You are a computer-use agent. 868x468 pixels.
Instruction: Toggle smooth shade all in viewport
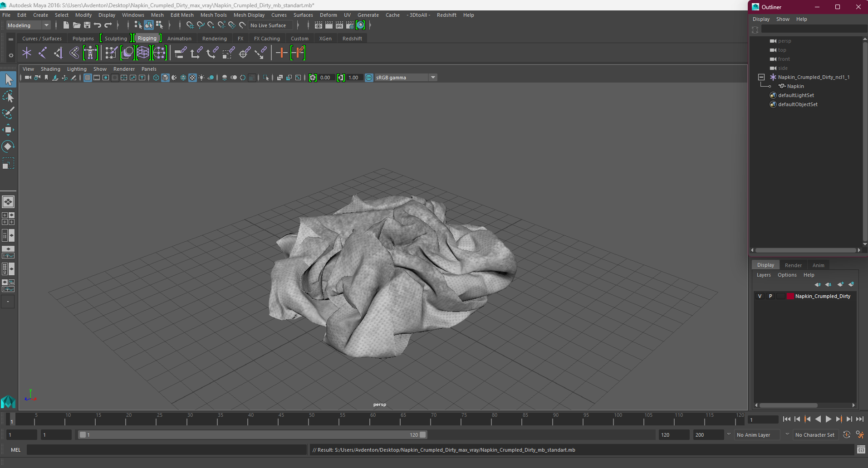pyautogui.click(x=165, y=78)
